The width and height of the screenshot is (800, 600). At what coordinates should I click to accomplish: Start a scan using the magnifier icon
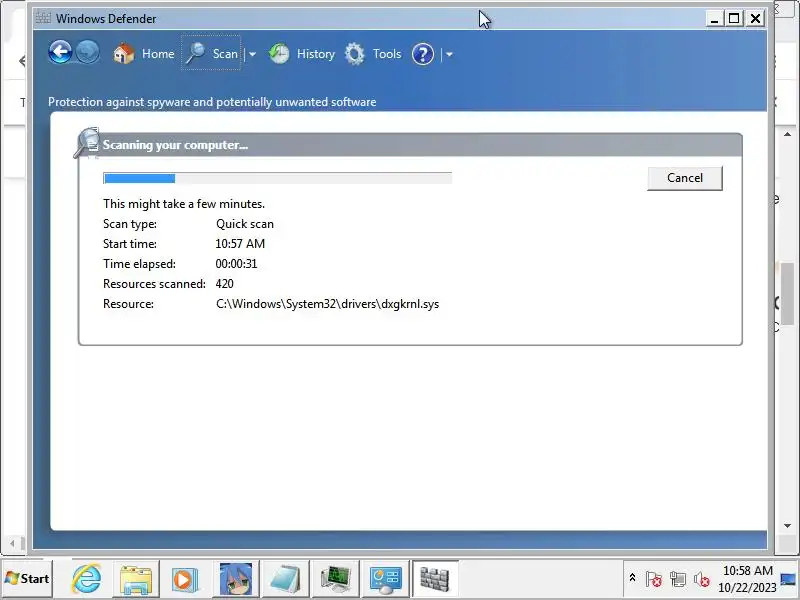[x=195, y=53]
